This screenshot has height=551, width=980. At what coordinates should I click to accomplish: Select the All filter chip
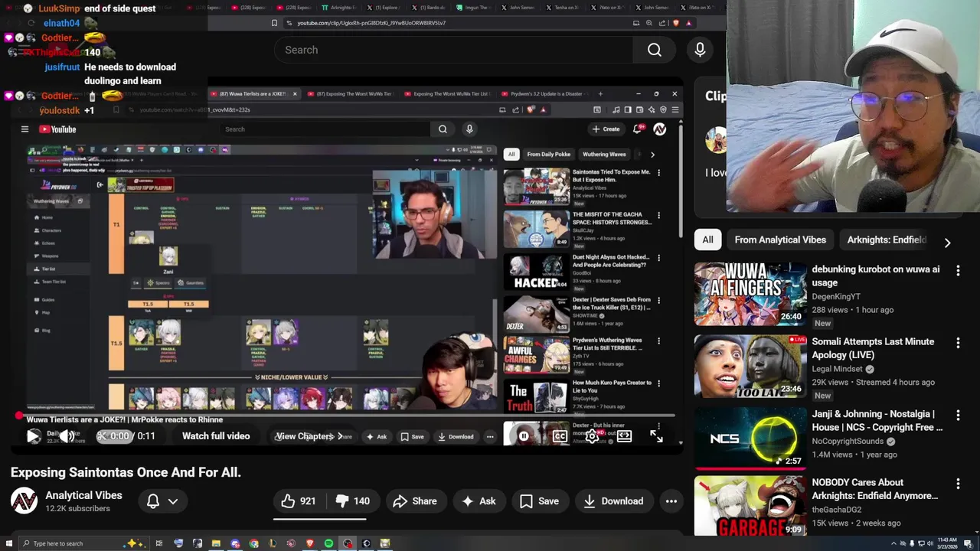coord(708,240)
